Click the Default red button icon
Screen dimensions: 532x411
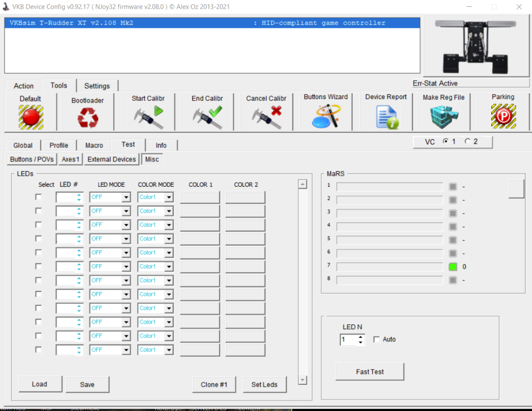[x=31, y=117]
